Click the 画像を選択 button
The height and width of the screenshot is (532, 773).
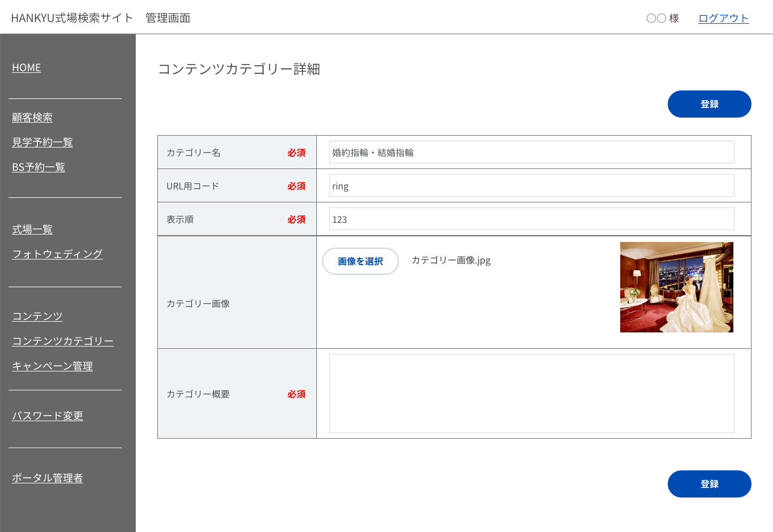[x=360, y=261]
